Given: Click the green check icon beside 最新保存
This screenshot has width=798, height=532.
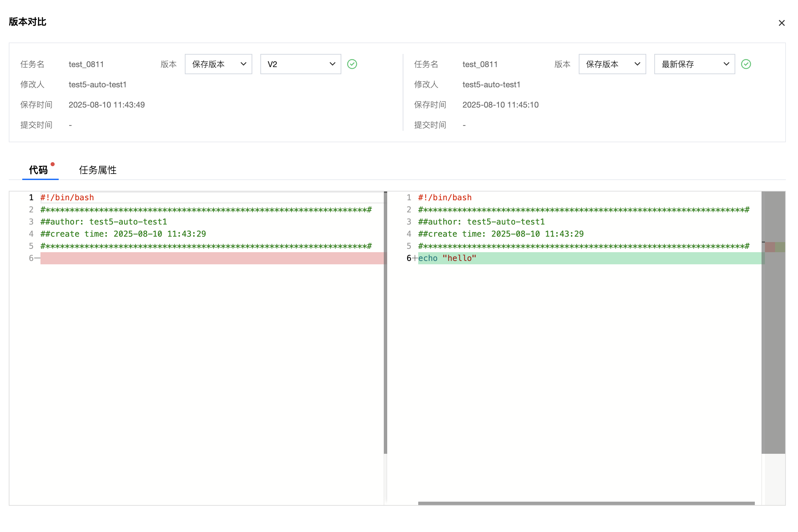Looking at the screenshot, I should point(746,64).
